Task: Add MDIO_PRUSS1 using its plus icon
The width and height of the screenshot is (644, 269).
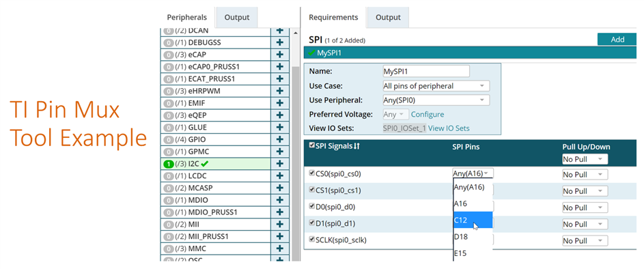Action: click(x=280, y=212)
